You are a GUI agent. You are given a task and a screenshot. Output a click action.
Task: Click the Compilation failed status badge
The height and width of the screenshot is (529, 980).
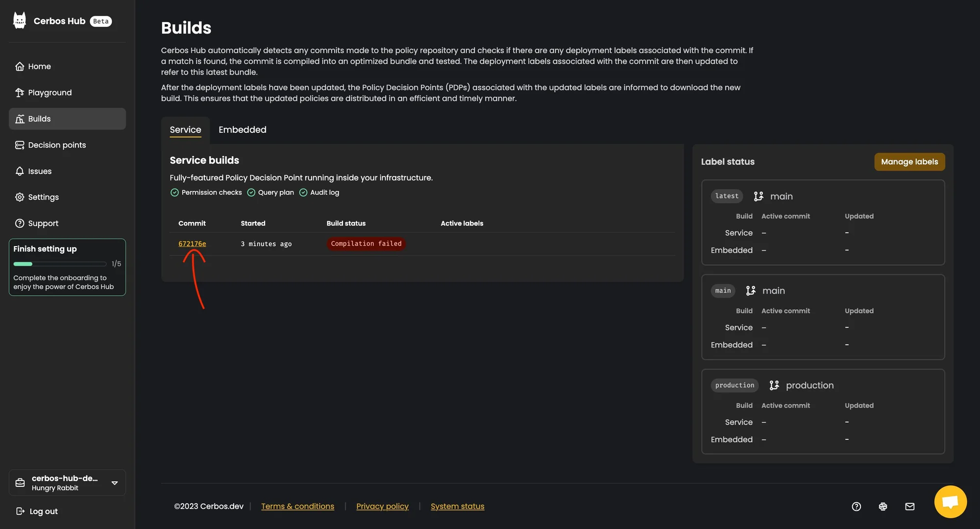(366, 244)
